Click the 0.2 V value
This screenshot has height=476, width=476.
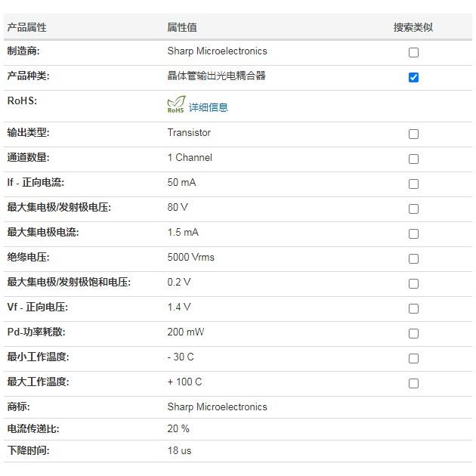tap(179, 282)
